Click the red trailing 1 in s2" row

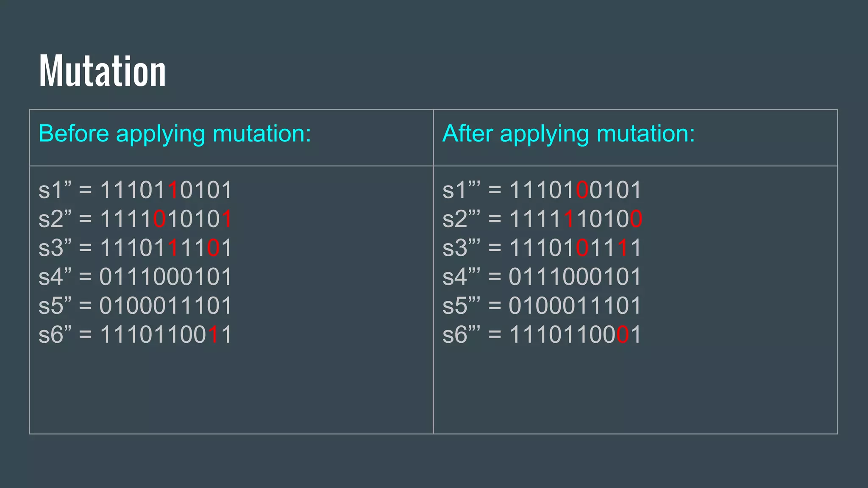(227, 219)
